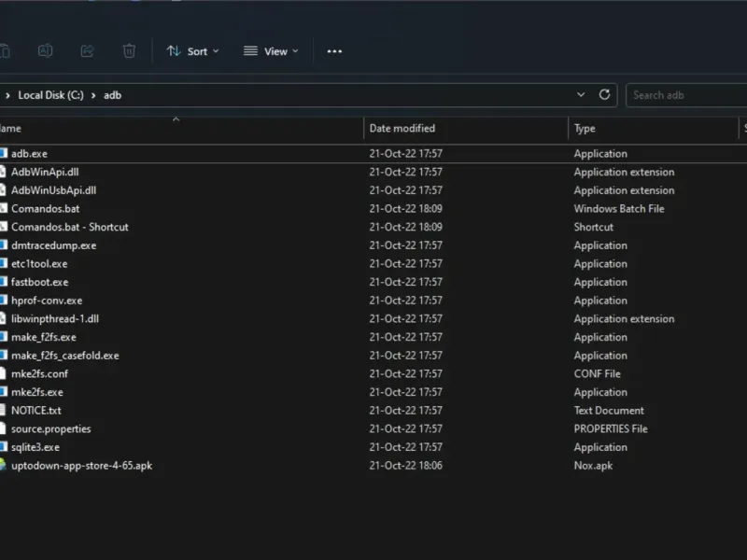Sort by Type column header

coord(585,129)
